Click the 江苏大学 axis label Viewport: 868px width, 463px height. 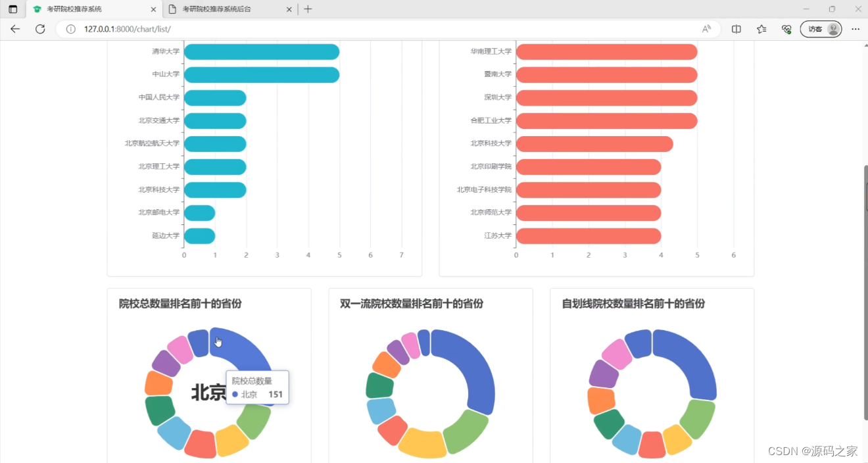click(498, 235)
